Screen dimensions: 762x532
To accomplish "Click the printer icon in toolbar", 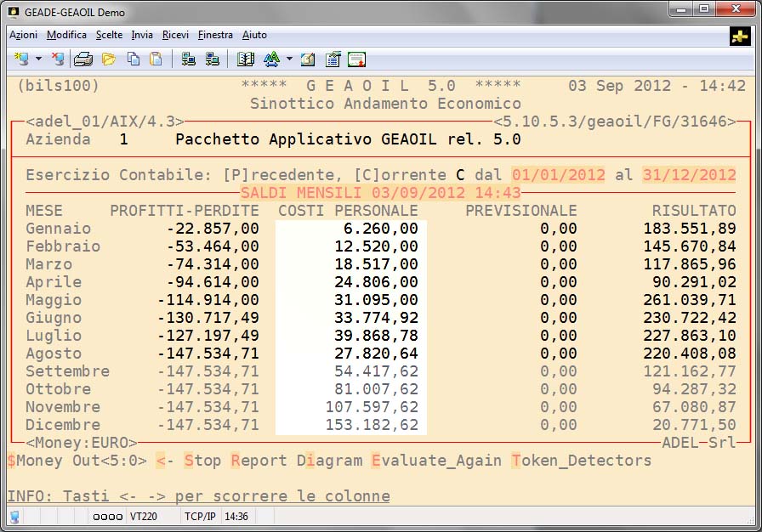I will point(83,59).
